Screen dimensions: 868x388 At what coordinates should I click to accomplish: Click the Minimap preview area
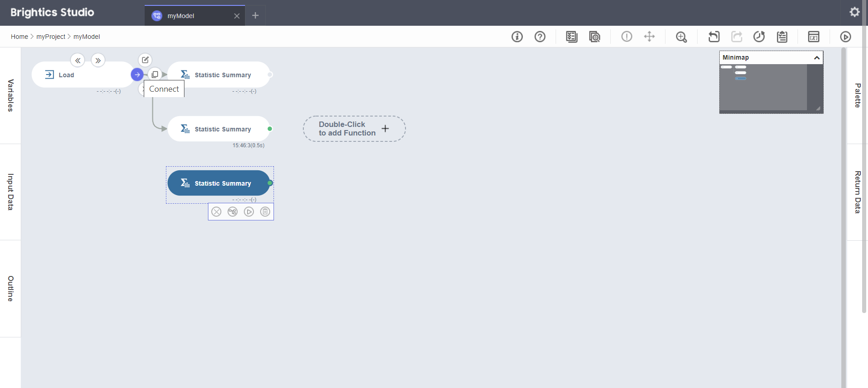pos(771,88)
